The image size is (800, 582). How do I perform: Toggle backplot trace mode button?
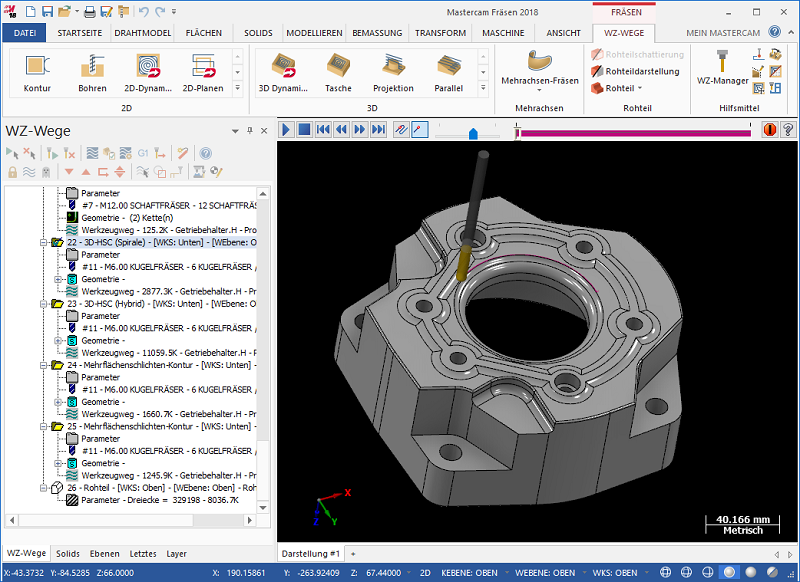click(401, 130)
